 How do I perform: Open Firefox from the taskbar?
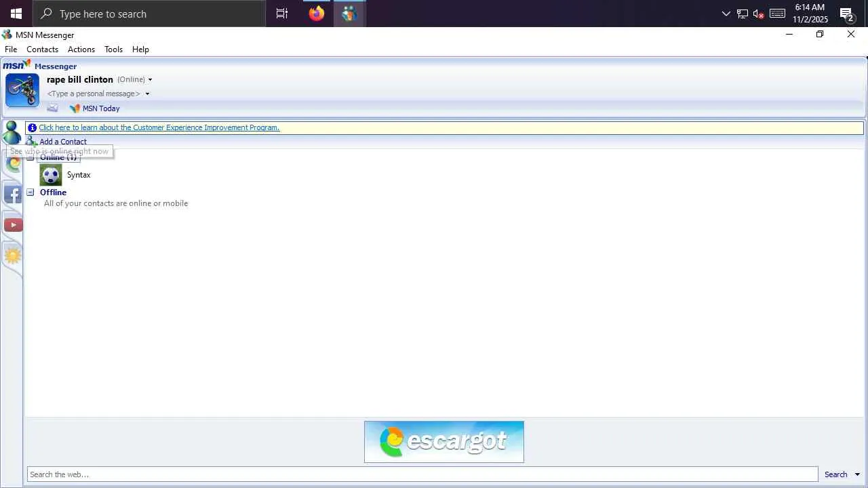point(316,14)
